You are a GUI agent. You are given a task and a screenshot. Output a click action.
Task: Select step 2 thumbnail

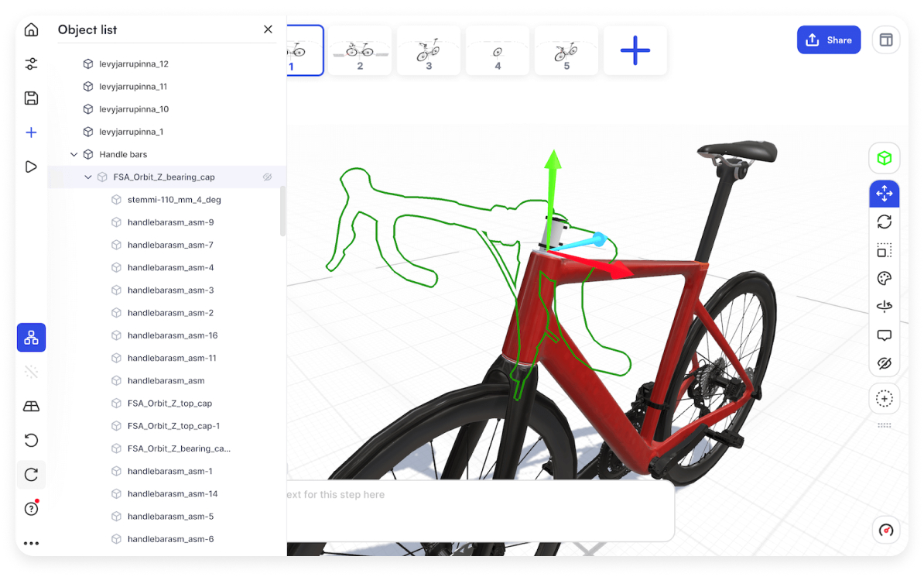(360, 50)
